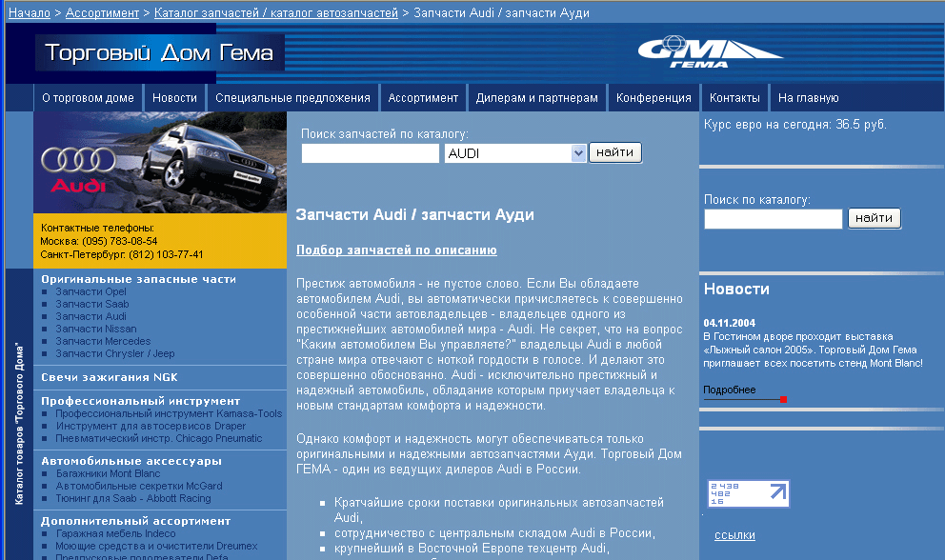
Task: Click the Новости heading in right column
Action: (736, 290)
